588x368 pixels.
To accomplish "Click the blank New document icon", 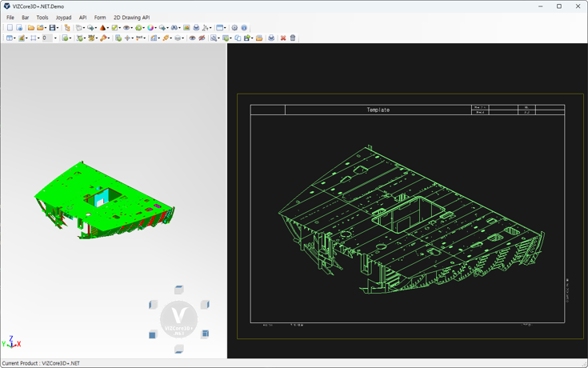I will [10, 27].
